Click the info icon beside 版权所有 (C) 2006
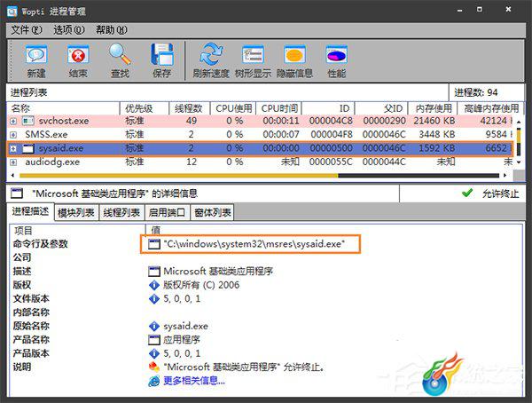532x403 pixels. pyautogui.click(x=154, y=285)
